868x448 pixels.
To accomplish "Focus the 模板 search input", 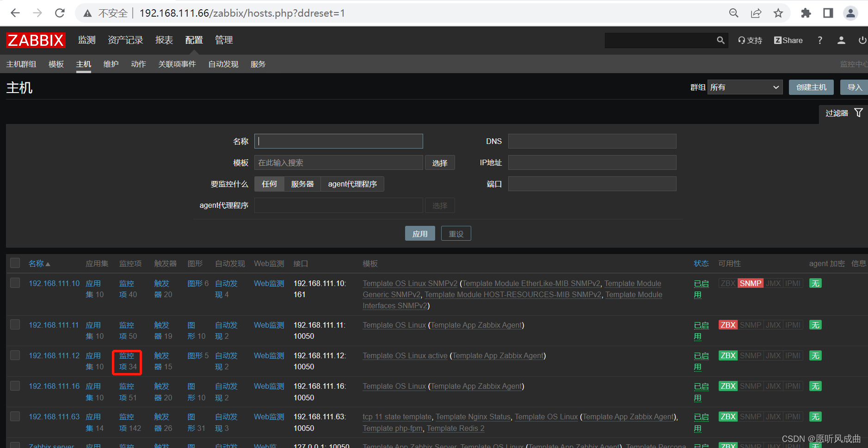I will 339,162.
